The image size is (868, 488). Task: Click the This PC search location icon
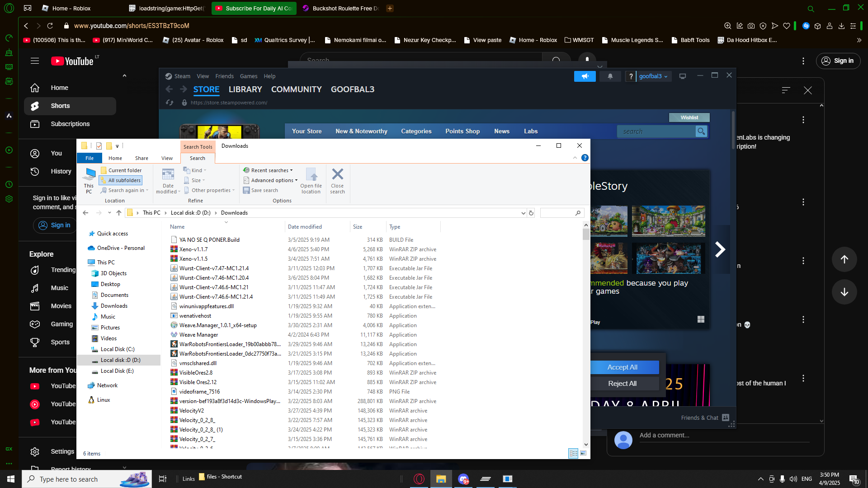tap(89, 180)
